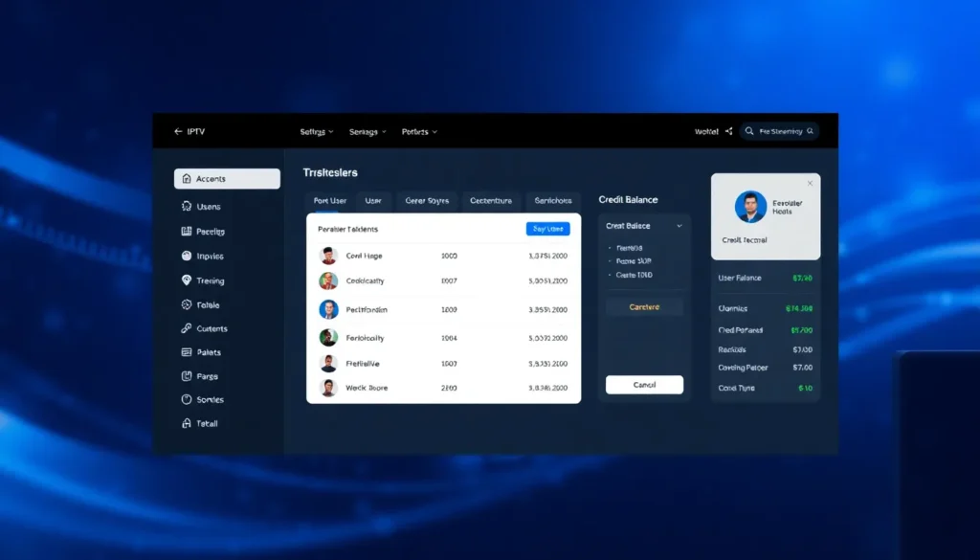Click the Accents home icon in sidebar
980x560 pixels.
(x=186, y=179)
